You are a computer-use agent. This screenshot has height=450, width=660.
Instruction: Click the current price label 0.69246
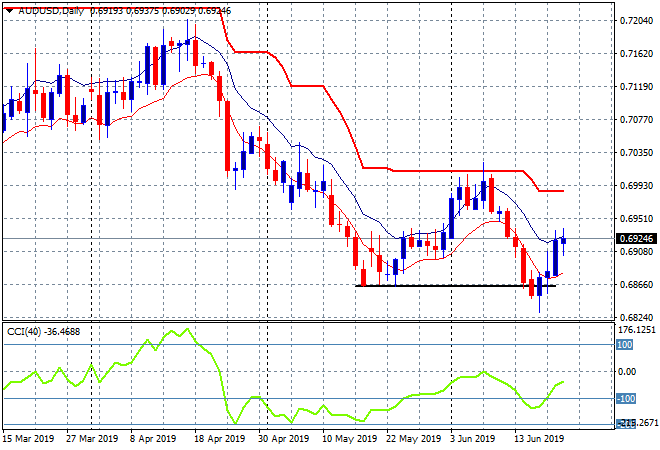(636, 239)
